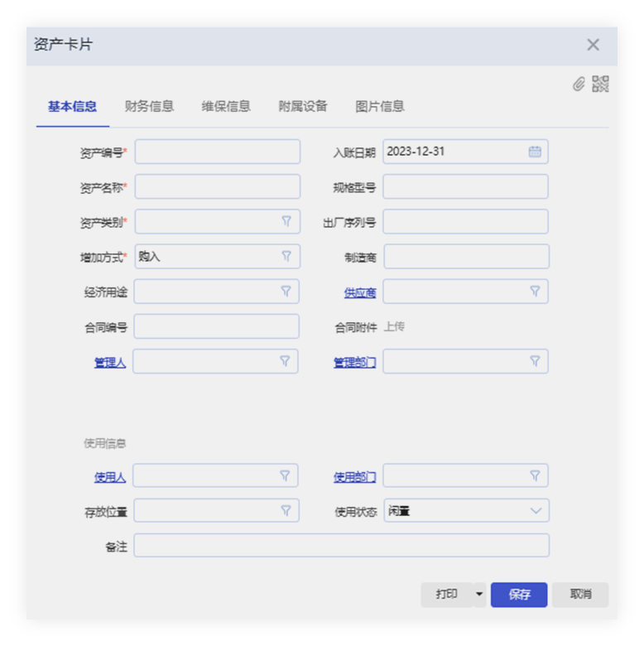Click filter icon in 管理部门 field

535,360
